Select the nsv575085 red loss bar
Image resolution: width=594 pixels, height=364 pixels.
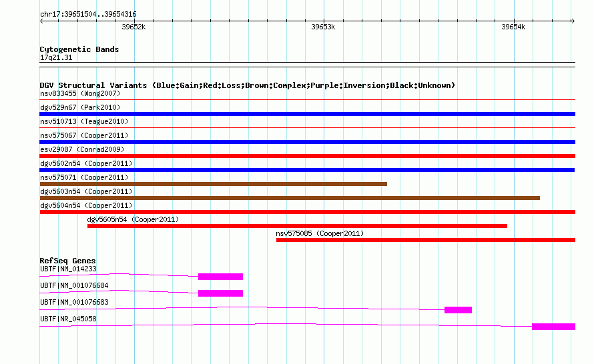[x=426, y=240]
